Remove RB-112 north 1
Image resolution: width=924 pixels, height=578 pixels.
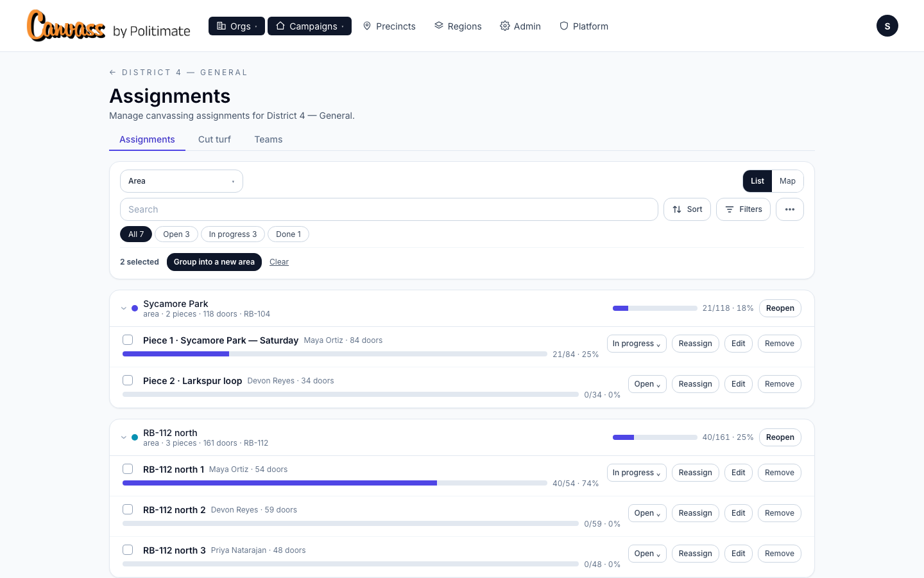(780, 473)
